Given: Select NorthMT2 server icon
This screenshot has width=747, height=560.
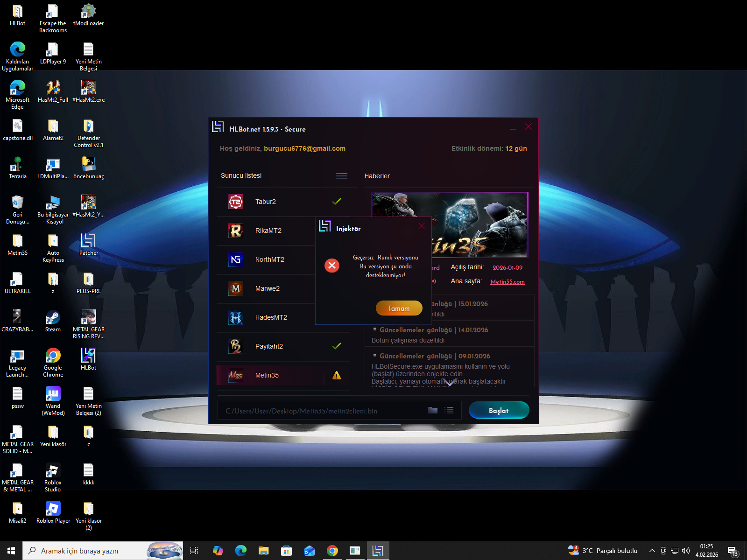Looking at the screenshot, I should [236, 259].
